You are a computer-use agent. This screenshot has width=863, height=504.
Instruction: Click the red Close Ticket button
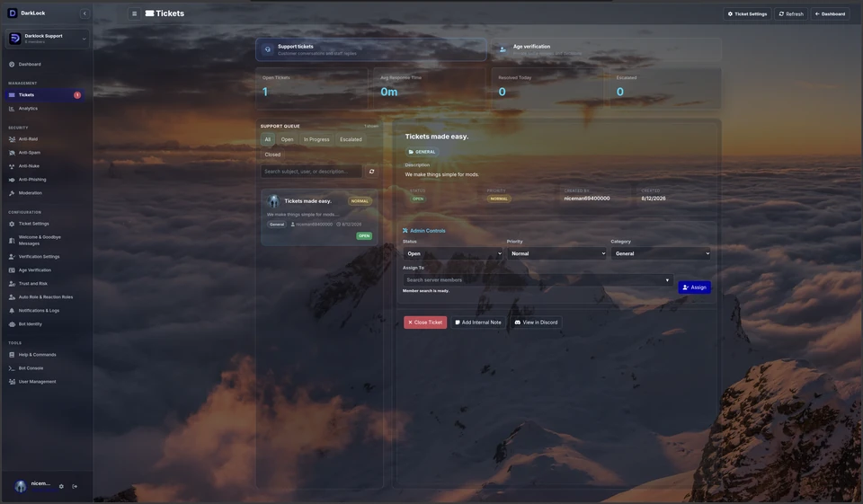pyautogui.click(x=425, y=323)
